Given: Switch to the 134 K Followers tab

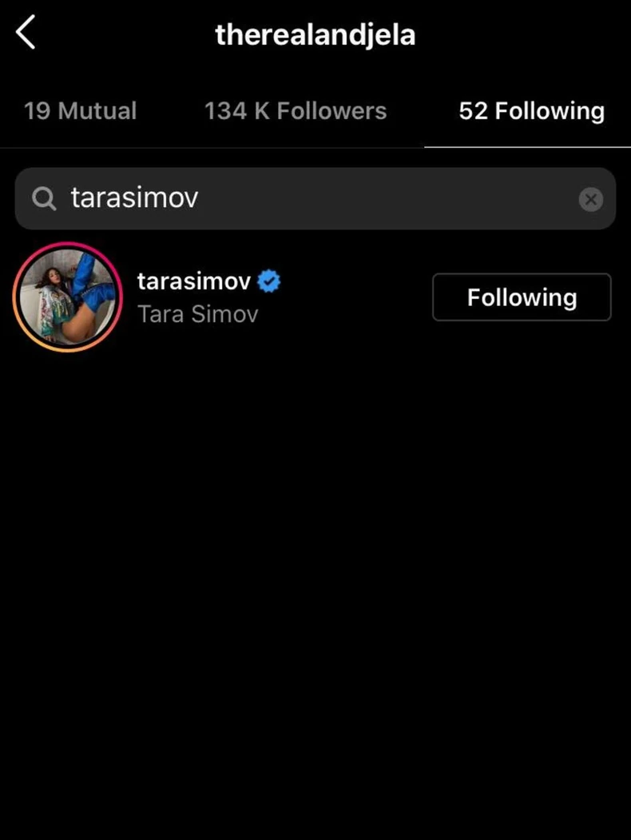Looking at the screenshot, I should click(296, 111).
